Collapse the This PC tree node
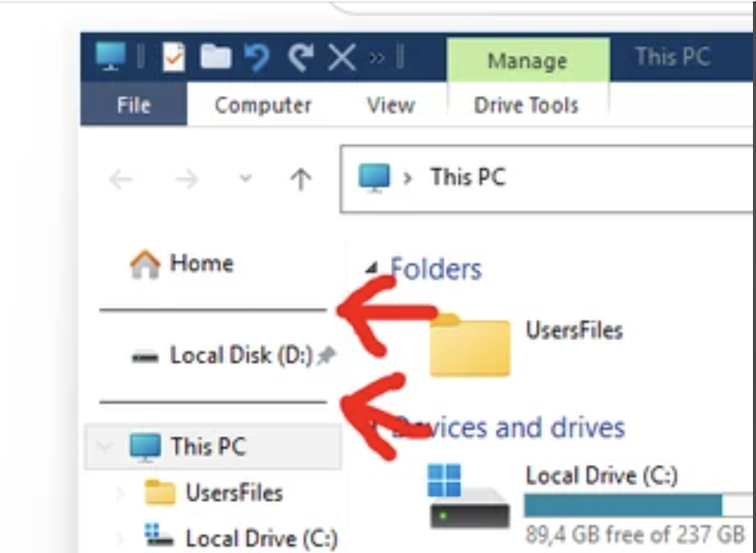756x553 pixels. pos(104,447)
